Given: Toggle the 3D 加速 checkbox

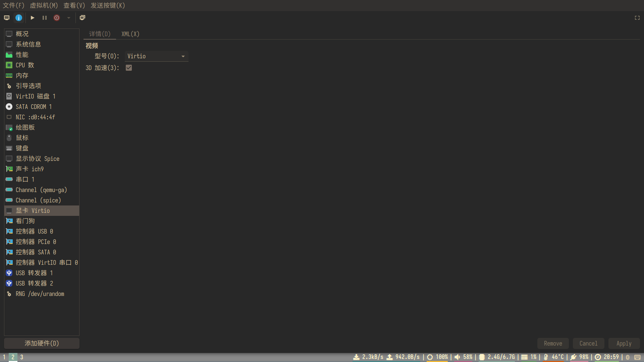Looking at the screenshot, I should coord(129,68).
